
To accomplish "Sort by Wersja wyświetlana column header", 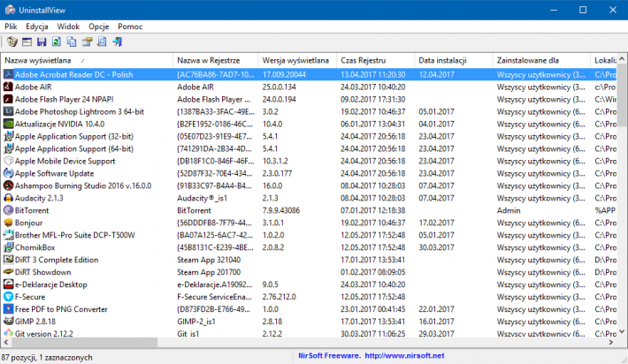I will [x=297, y=60].
